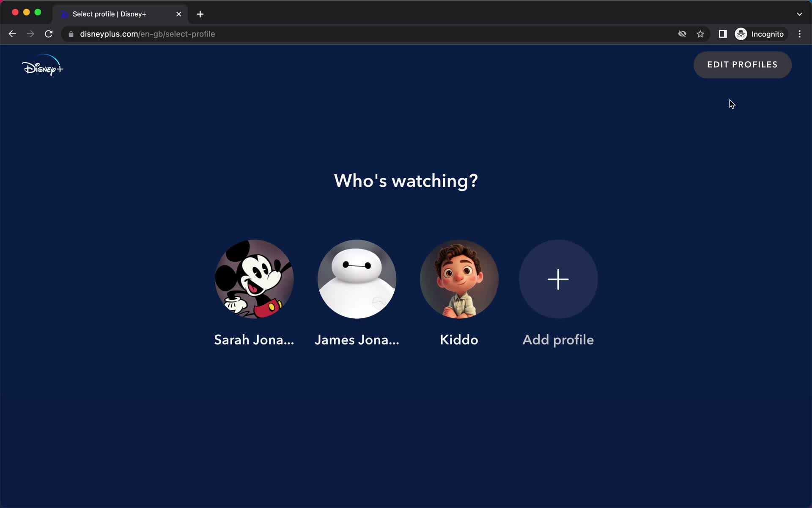Click the 'Sarah Jona...' profile name
This screenshot has width=812, height=508.
click(254, 340)
